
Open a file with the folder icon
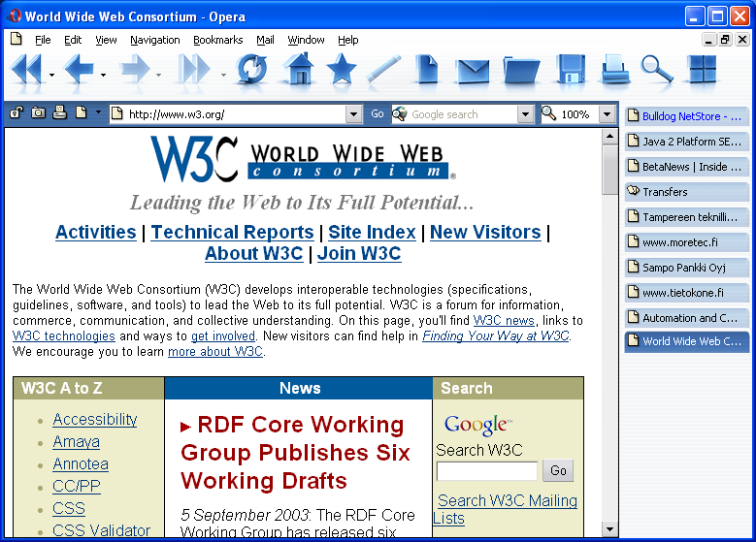[521, 72]
